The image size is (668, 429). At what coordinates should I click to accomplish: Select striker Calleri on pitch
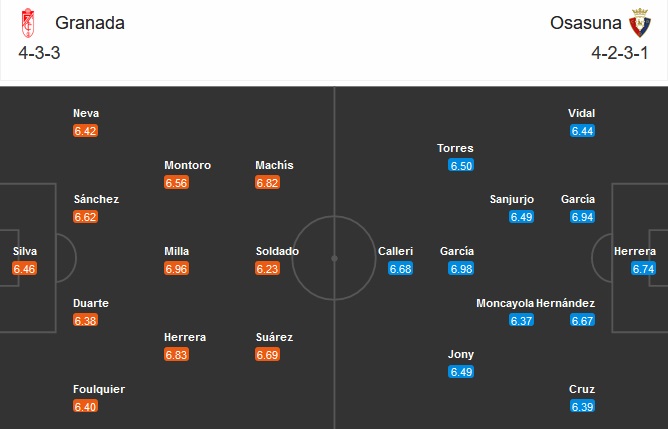coord(395,251)
